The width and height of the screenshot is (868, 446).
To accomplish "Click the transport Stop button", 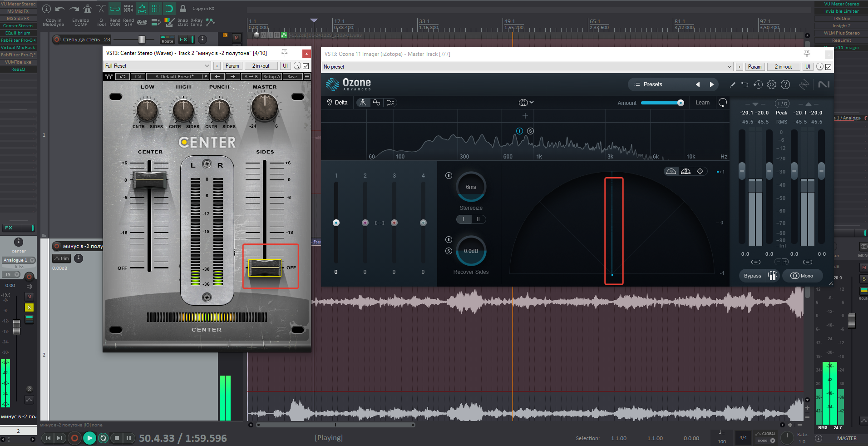I will [x=117, y=438].
